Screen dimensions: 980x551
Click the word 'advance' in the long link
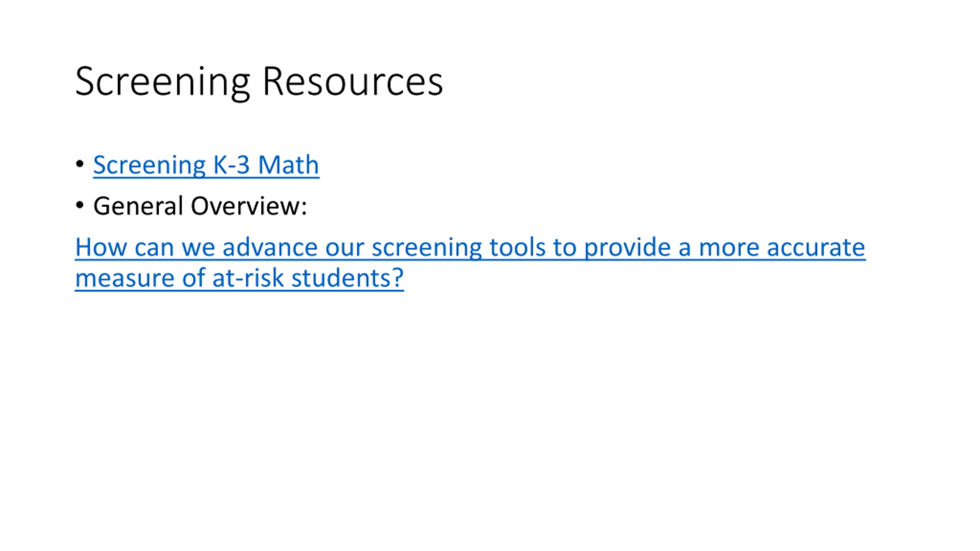270,248
